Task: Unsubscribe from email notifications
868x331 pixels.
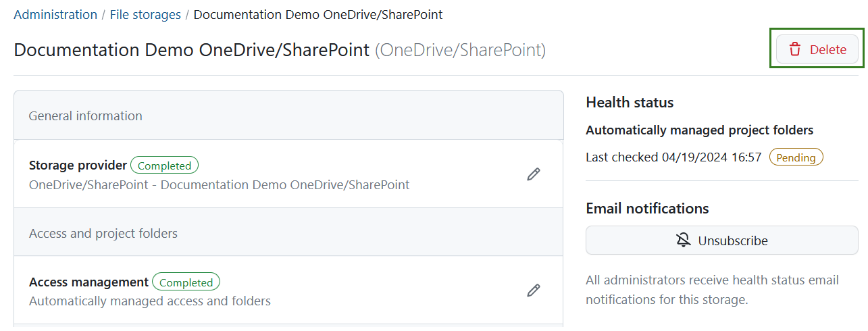Action: tap(721, 240)
